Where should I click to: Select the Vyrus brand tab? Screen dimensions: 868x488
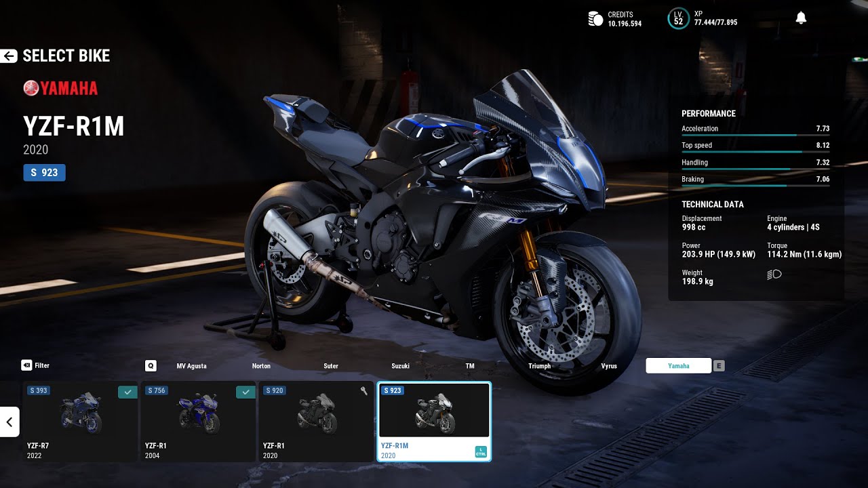pos(609,366)
